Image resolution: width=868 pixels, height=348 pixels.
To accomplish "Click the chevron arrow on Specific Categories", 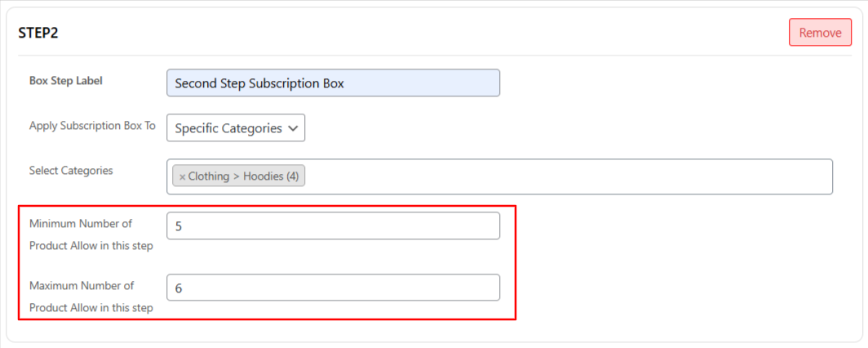I will pos(294,128).
